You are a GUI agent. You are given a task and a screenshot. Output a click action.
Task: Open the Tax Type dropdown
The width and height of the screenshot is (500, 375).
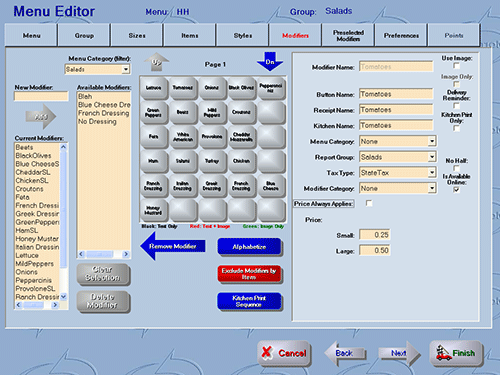(432, 173)
